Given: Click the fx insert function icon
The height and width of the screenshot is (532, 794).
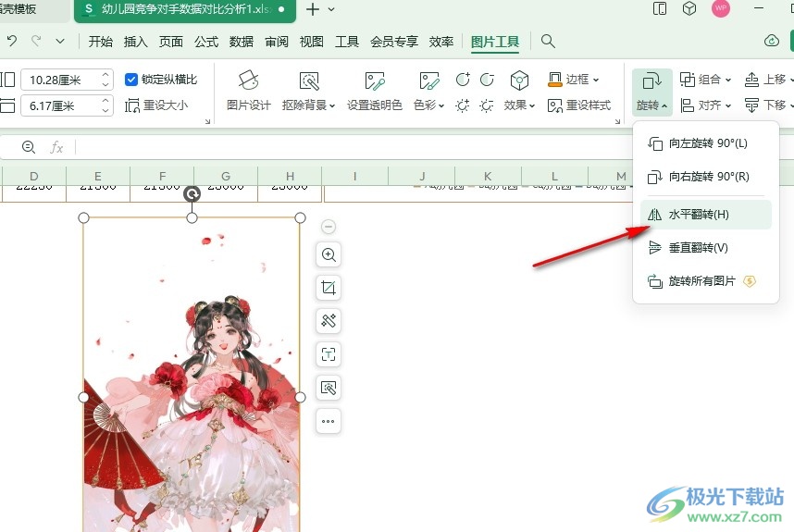Looking at the screenshot, I should point(56,147).
